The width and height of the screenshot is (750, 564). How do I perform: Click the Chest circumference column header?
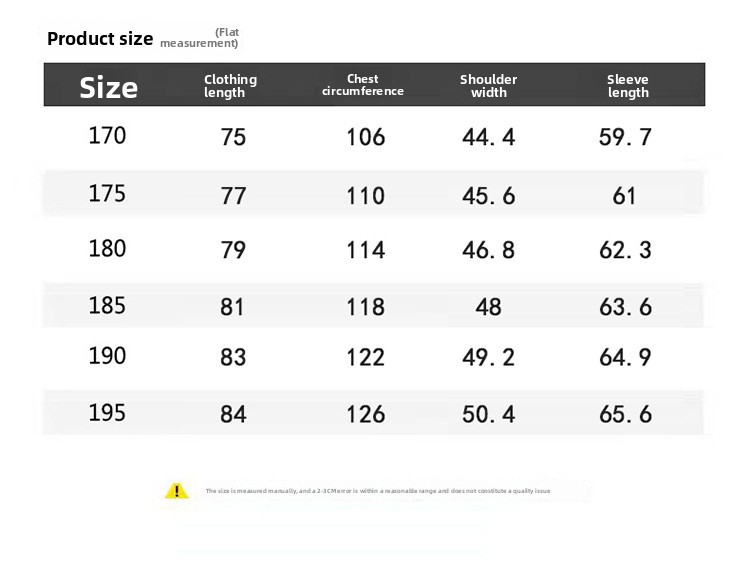(363, 85)
